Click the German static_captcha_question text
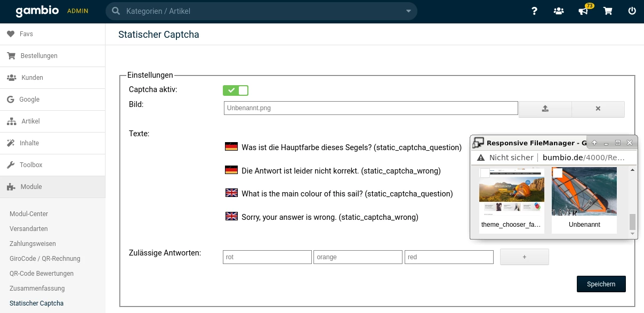Screen dimensions: 644x313 tap(351, 147)
